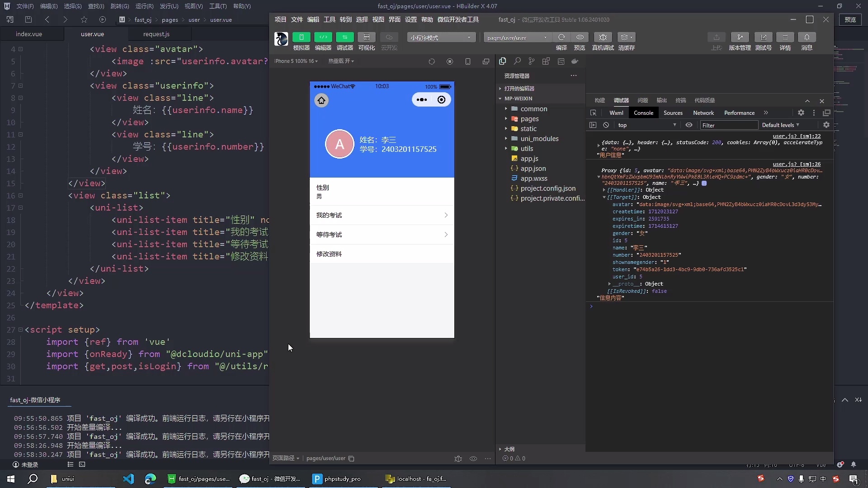
Task: Open console settings gear next to levels
Action: [826, 125]
